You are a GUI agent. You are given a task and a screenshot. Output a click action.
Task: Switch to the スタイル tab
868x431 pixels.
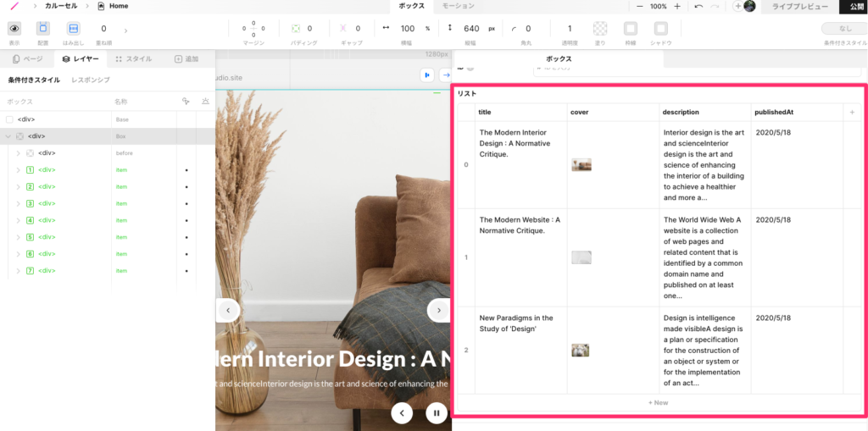coord(133,58)
